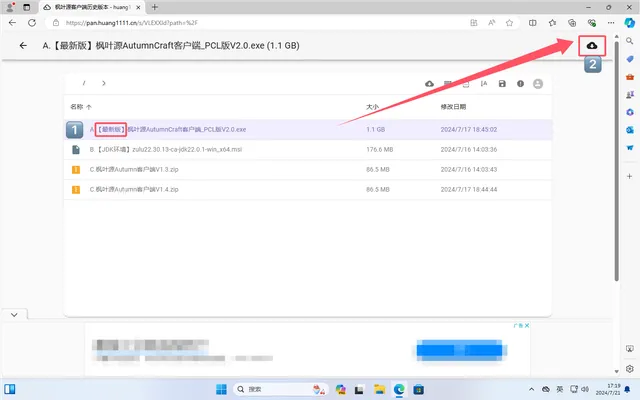Click the 1.1 GB size cell
The width and height of the screenshot is (640, 400).
click(x=376, y=129)
